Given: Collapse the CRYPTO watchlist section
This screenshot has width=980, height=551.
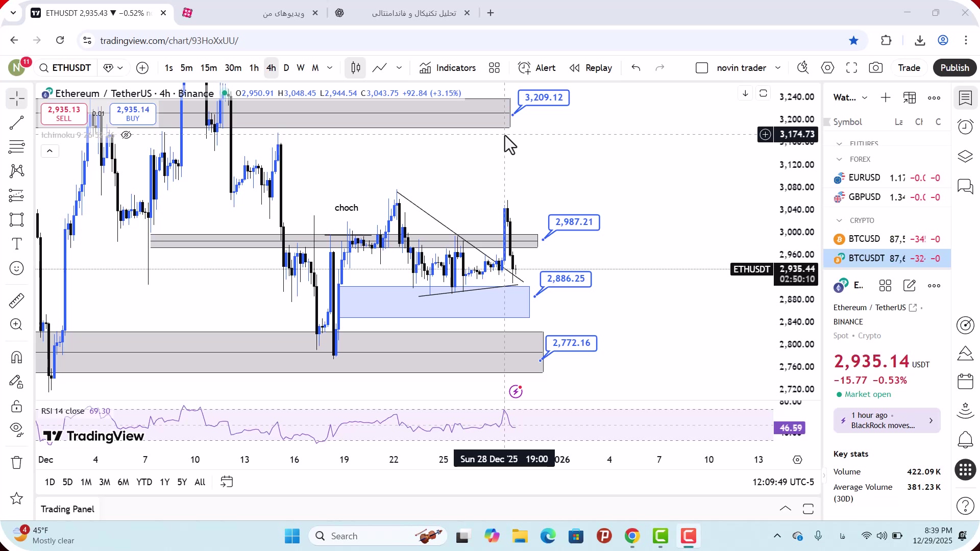Looking at the screenshot, I should point(839,220).
